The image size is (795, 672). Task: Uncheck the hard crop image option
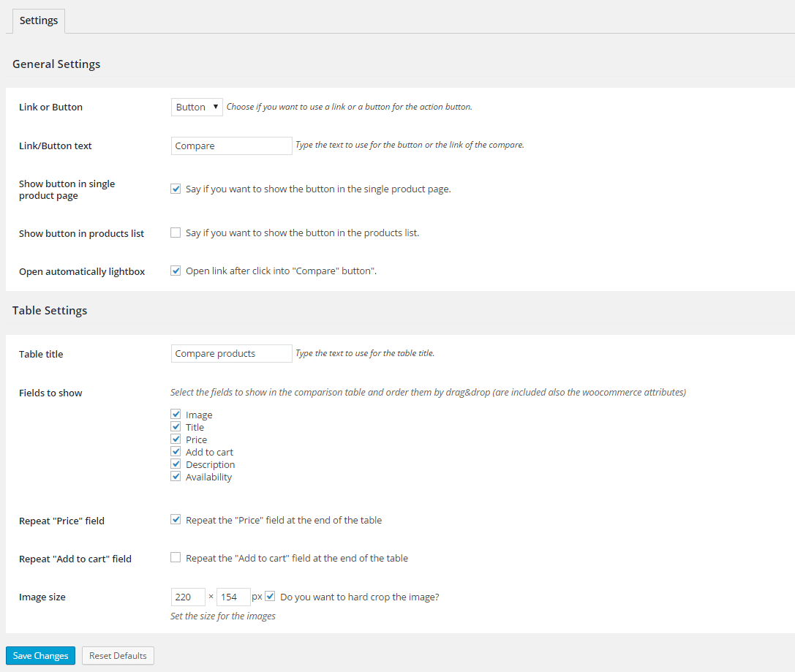[x=270, y=596]
